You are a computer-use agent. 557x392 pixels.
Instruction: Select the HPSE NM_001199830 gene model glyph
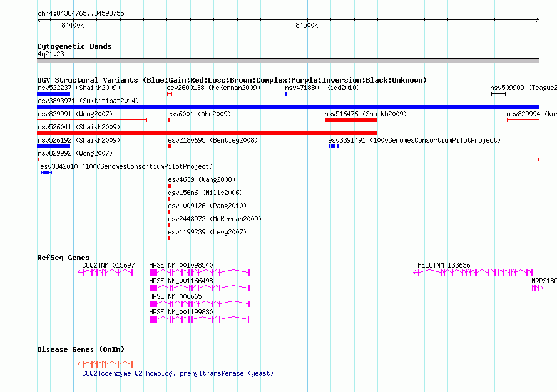[x=199, y=319]
